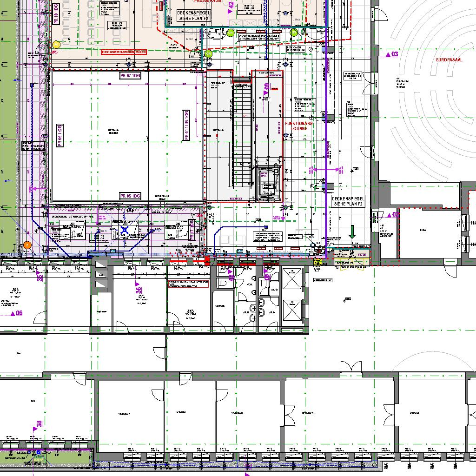Select the 'PR 01 1UG-1OG' vertical label
The image size is (476, 476).
(x=186, y=125)
